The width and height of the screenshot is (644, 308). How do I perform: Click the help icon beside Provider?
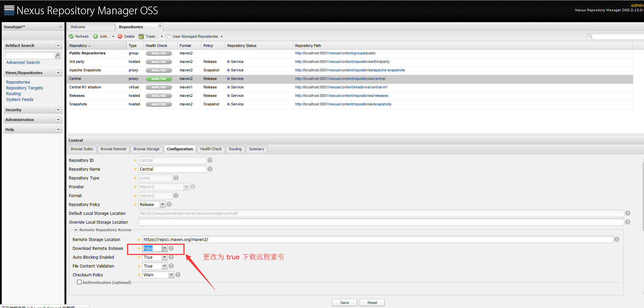[x=193, y=187]
